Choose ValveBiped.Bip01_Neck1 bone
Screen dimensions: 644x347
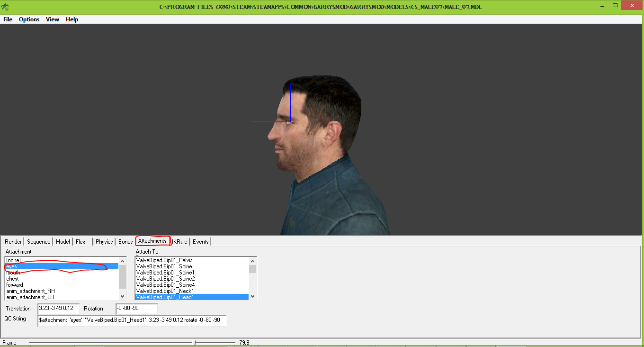pyautogui.click(x=192, y=291)
